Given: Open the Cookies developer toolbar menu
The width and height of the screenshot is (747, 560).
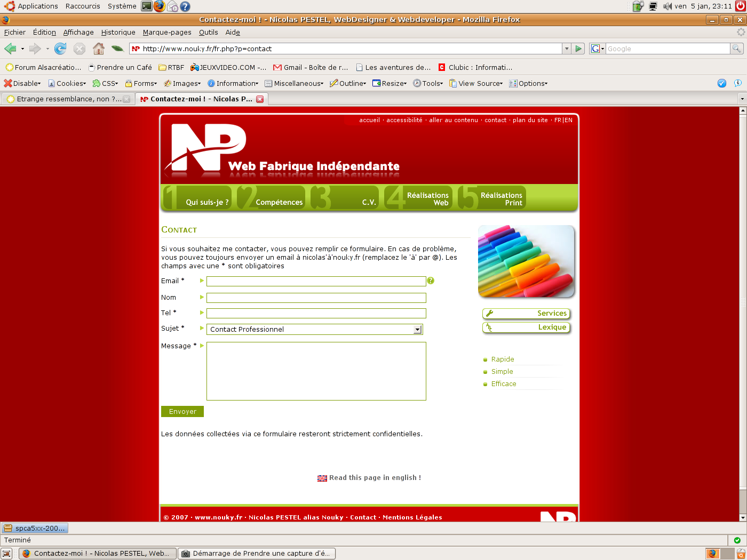Looking at the screenshot, I should pyautogui.click(x=67, y=83).
